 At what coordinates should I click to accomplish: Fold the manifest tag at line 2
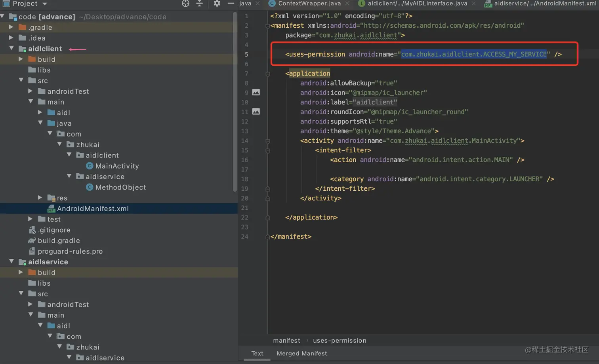click(x=268, y=26)
